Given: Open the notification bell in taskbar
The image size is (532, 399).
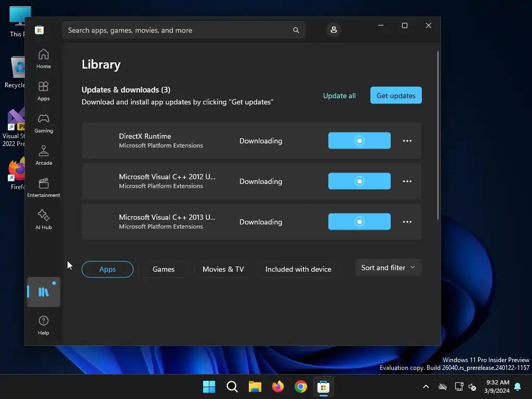Looking at the screenshot, I should [x=518, y=387].
